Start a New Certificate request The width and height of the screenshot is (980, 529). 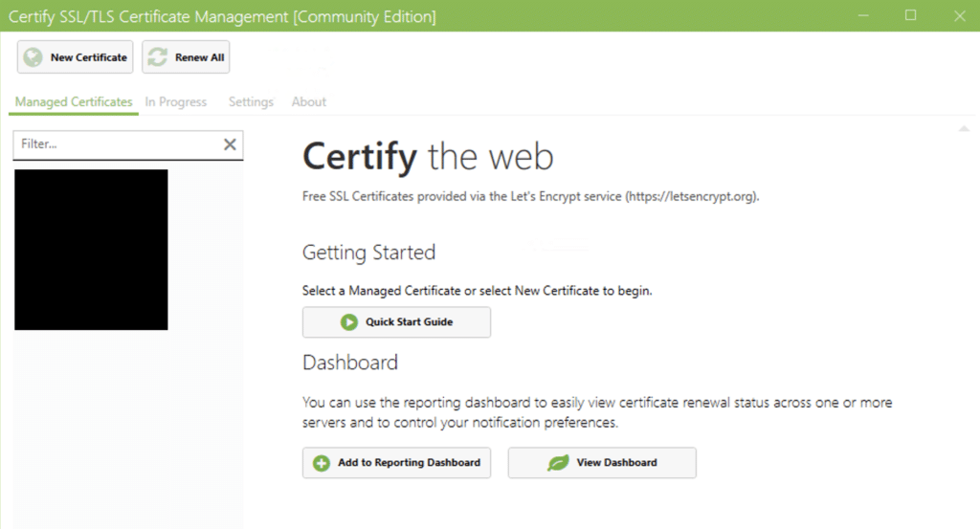(x=75, y=57)
